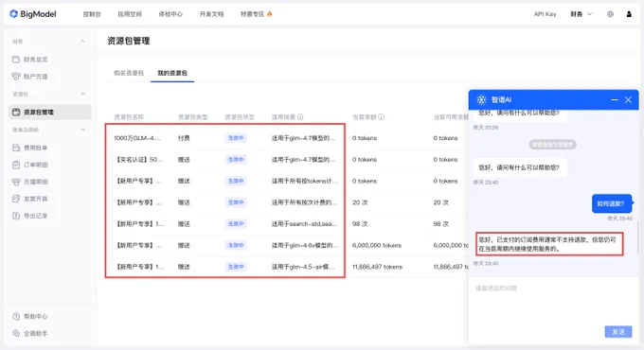Click the 【实名认证】50... resource package name
The height and width of the screenshot is (350, 644).
click(x=139, y=159)
